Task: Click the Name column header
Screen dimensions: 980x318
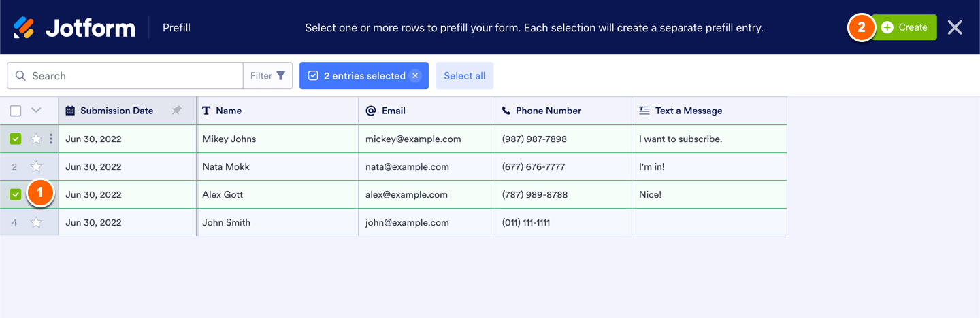Action: [x=229, y=111]
